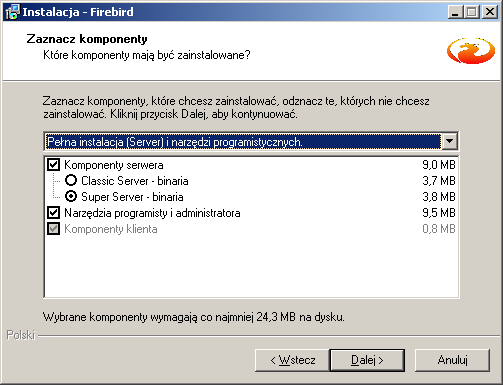Cancel setup with the Anuluj button

point(452,360)
